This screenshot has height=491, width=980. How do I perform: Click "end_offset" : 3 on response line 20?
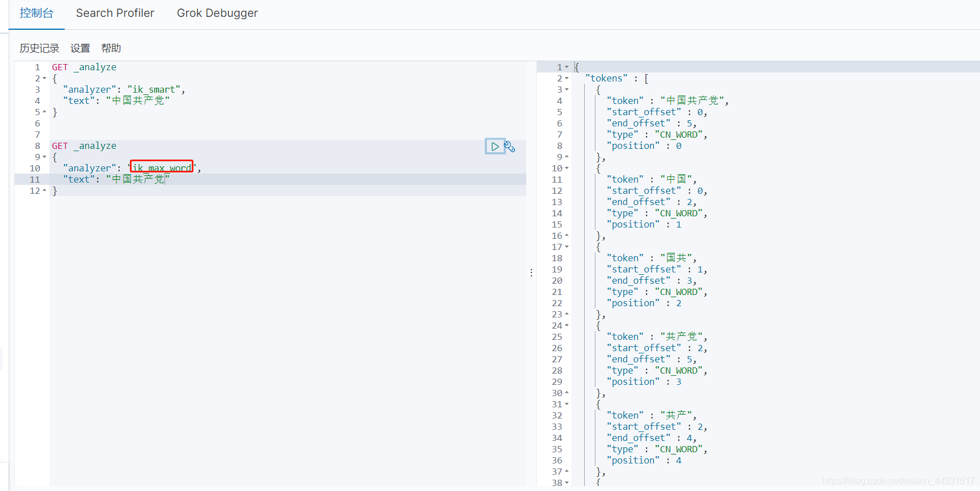tap(649, 280)
